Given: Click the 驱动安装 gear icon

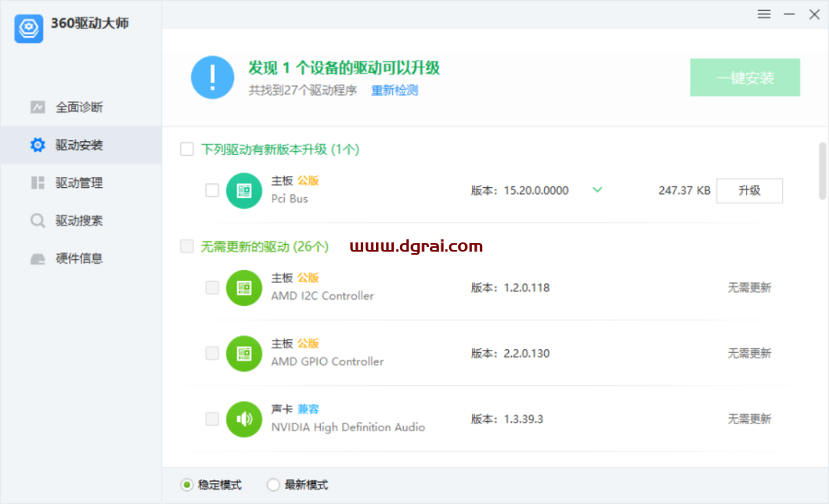Looking at the screenshot, I should [x=38, y=145].
